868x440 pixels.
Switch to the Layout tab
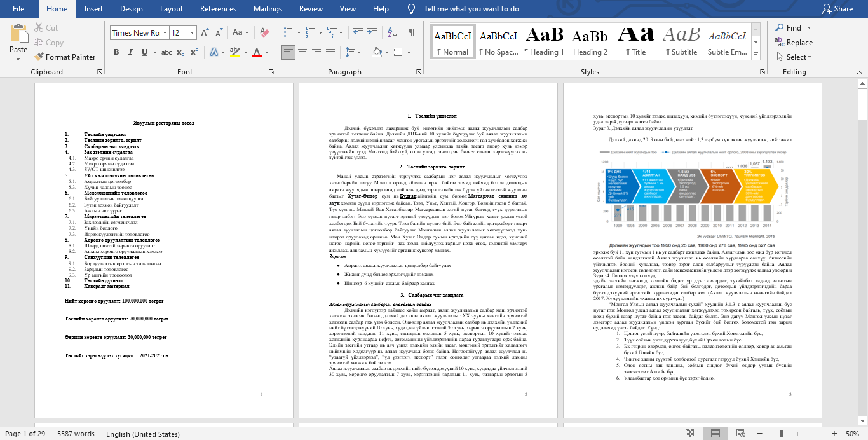click(171, 9)
